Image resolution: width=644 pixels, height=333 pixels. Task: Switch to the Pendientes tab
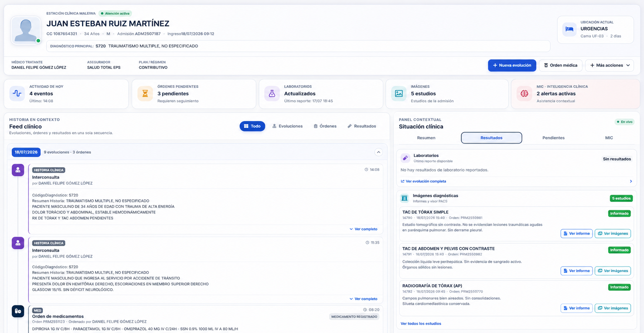click(553, 138)
